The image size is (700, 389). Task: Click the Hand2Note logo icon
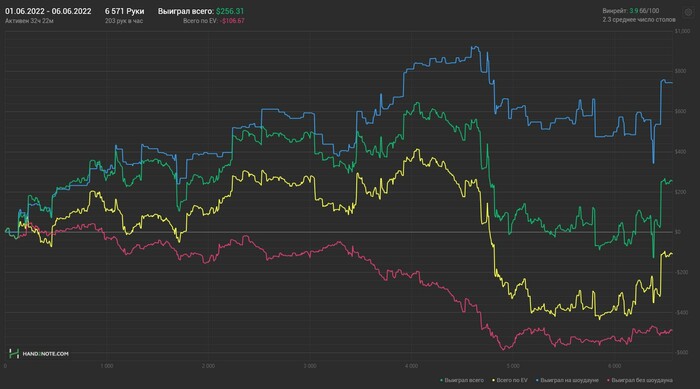[14, 353]
